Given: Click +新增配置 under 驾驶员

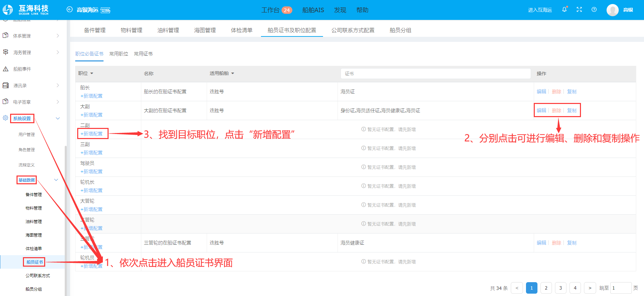Looking at the screenshot, I should coord(91,171).
